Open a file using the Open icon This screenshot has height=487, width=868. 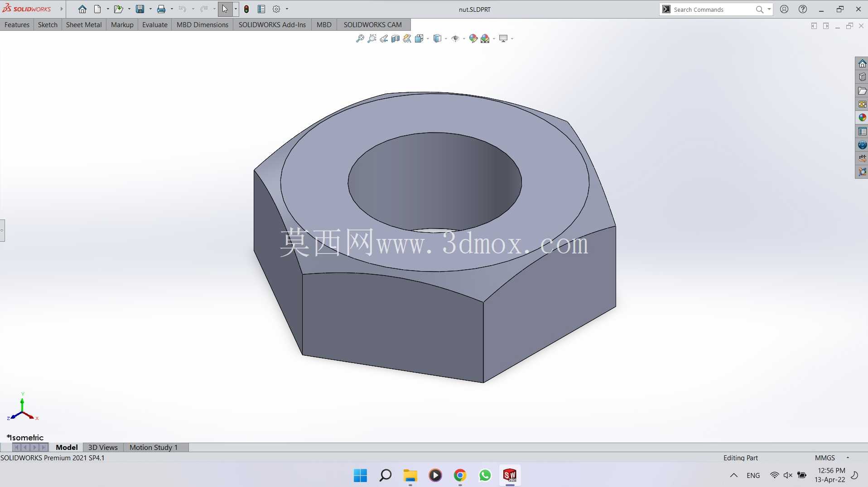(118, 9)
